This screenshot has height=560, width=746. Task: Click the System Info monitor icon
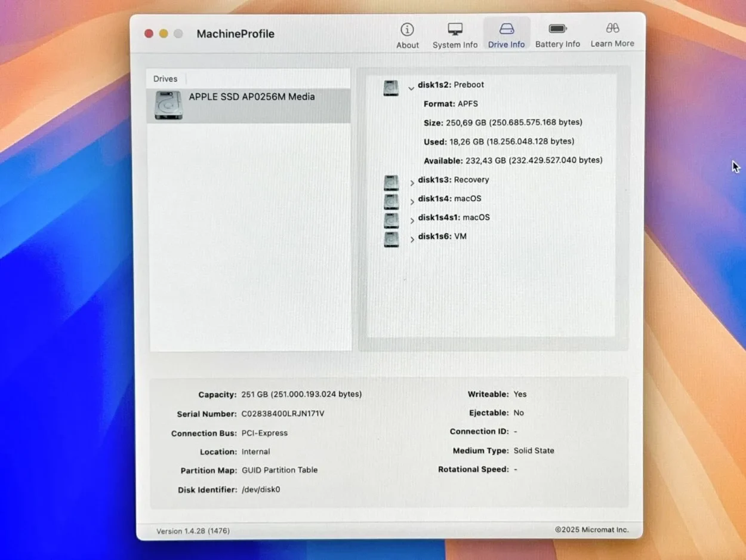point(455,29)
